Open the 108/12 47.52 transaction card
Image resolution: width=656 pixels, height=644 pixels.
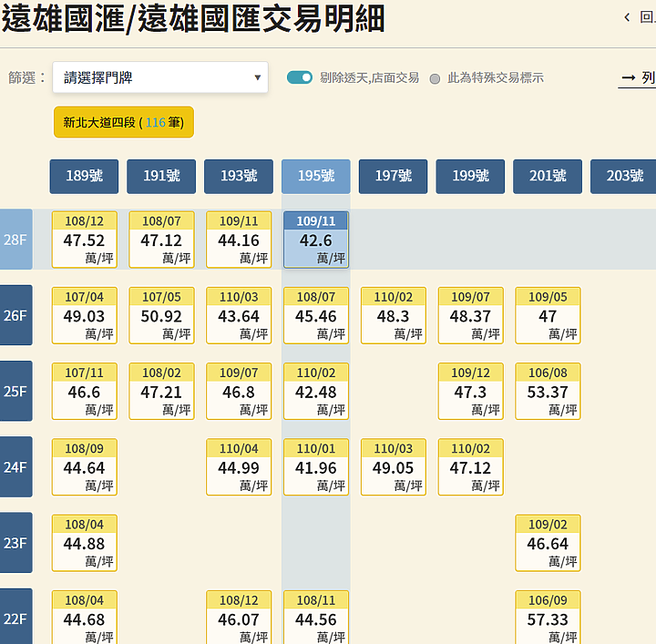(85, 240)
